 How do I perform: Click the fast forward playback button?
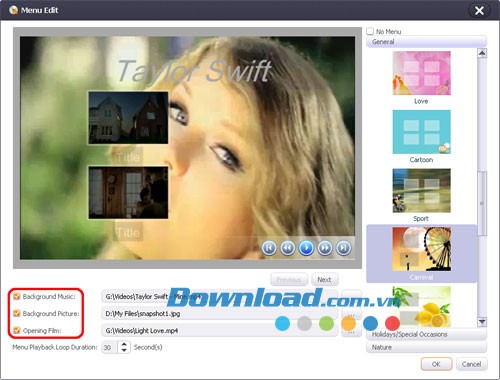click(325, 248)
